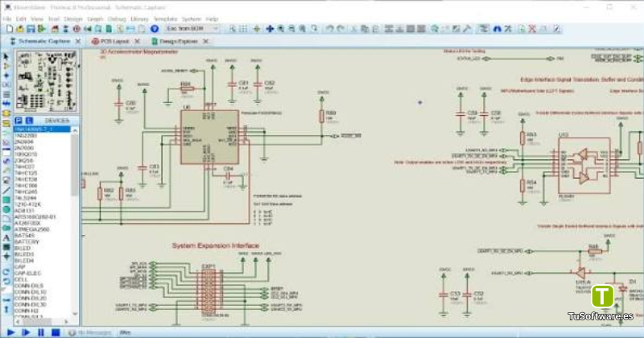Pause the simulation
The width and height of the screenshot is (644, 338).
(x=41, y=332)
